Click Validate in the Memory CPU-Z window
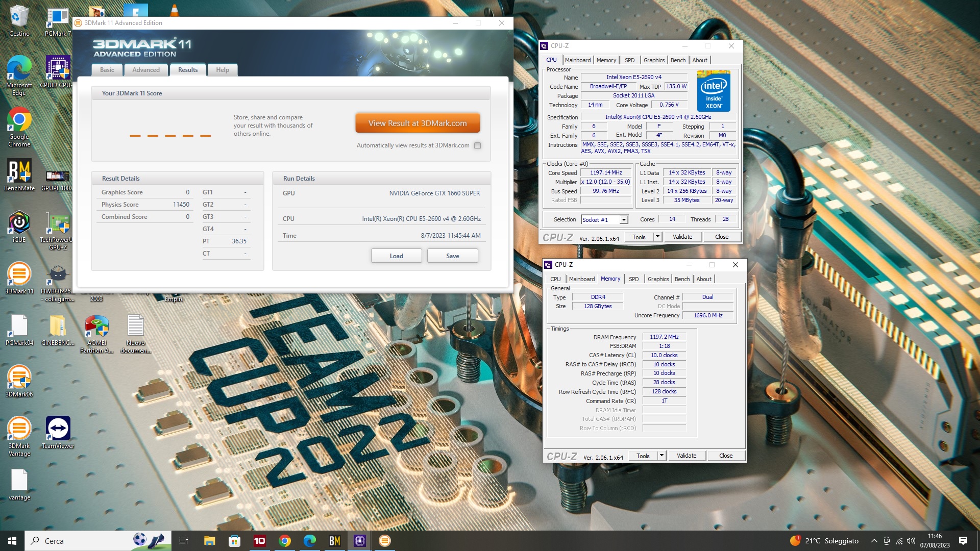Viewport: 980px width, 551px height. (x=687, y=456)
